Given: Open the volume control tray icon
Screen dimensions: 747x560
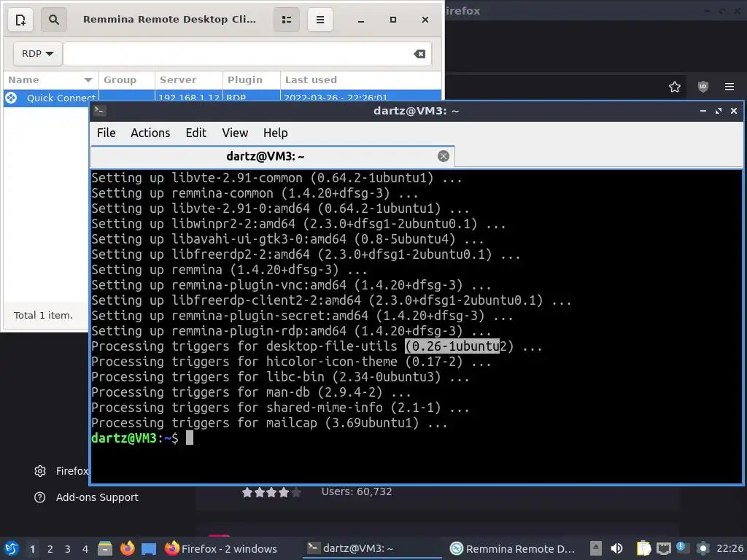Looking at the screenshot, I should (x=616, y=548).
